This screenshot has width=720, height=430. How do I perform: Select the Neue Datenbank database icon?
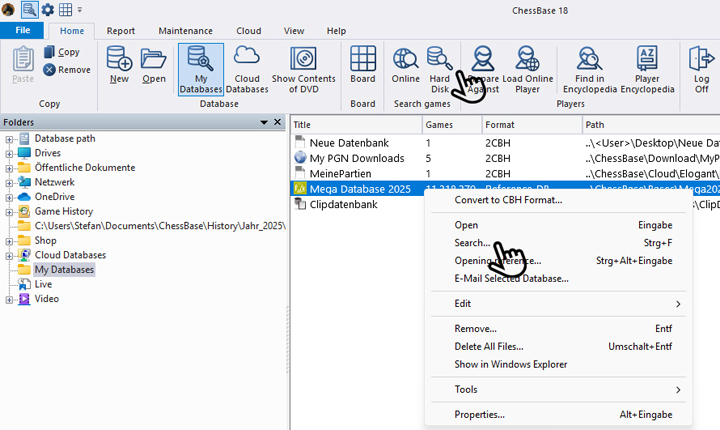point(300,142)
